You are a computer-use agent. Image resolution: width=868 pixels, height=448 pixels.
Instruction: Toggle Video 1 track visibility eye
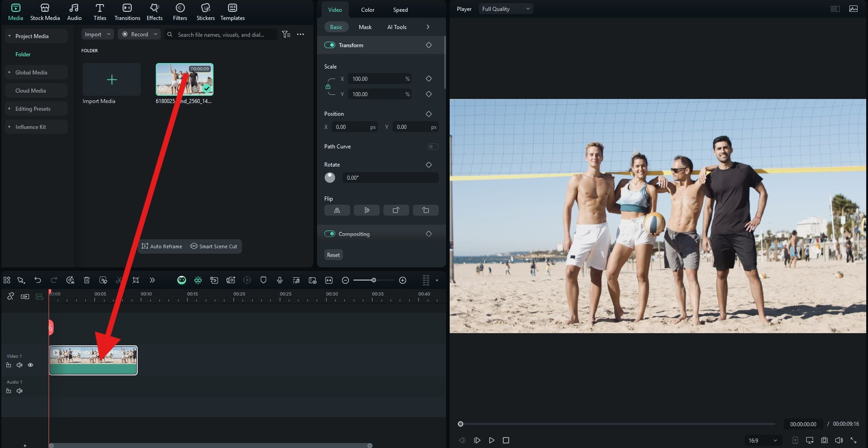[x=30, y=365]
